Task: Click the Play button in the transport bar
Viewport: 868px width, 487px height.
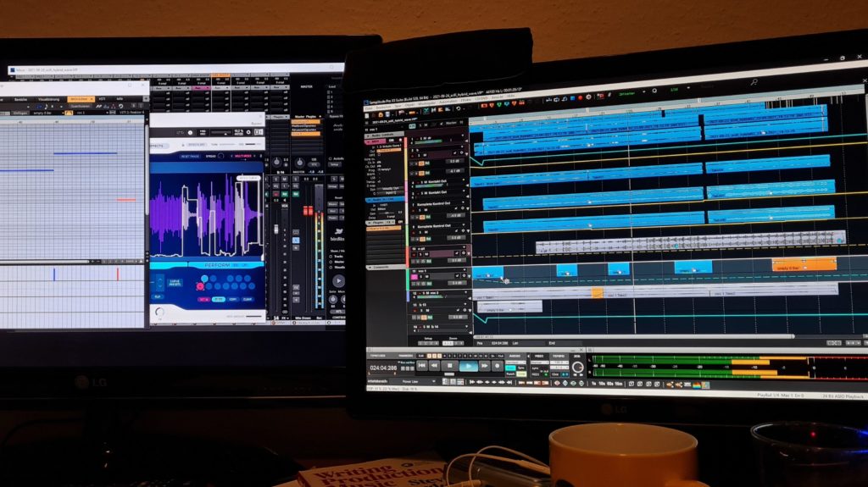Action: (x=468, y=366)
